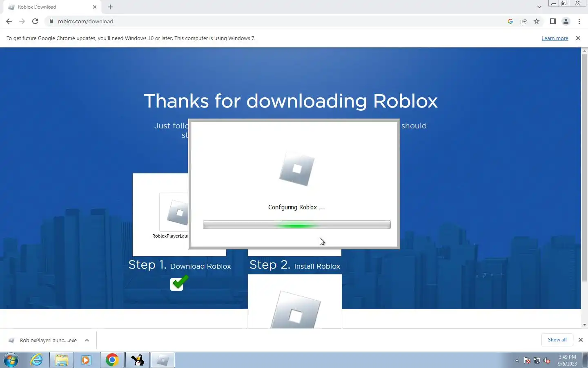Go back to the previous page

9,21
